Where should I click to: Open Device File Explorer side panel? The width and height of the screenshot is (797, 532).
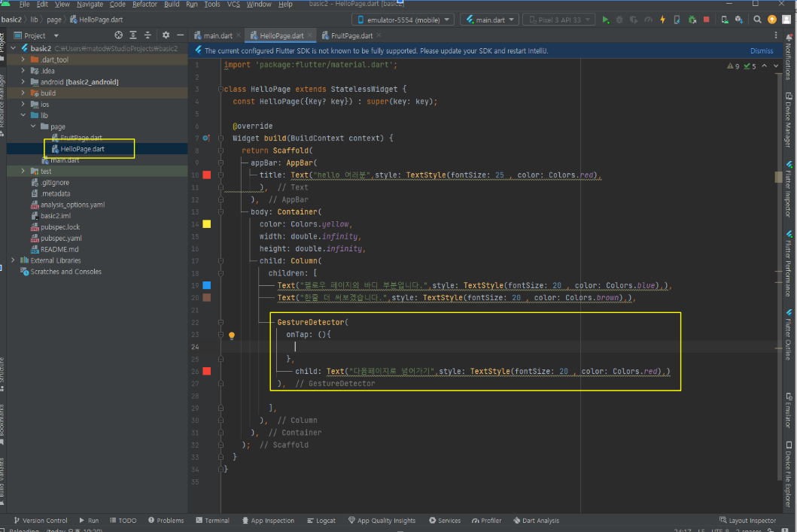tap(789, 474)
